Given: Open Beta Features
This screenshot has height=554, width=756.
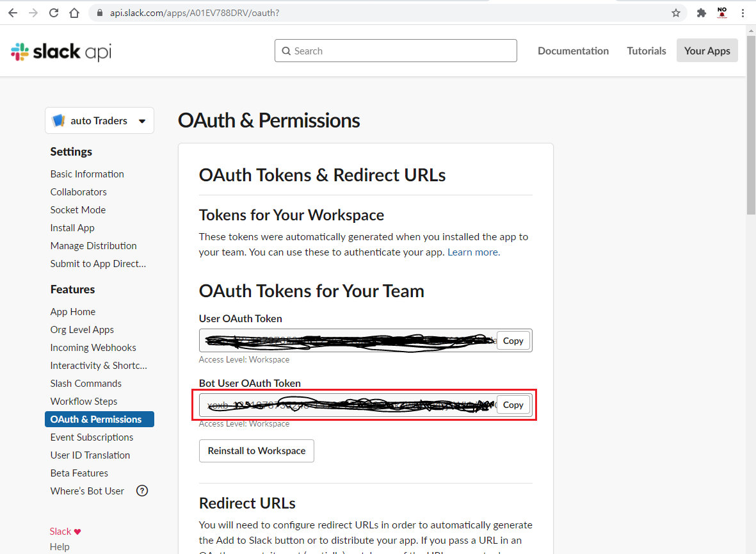Looking at the screenshot, I should tap(79, 473).
